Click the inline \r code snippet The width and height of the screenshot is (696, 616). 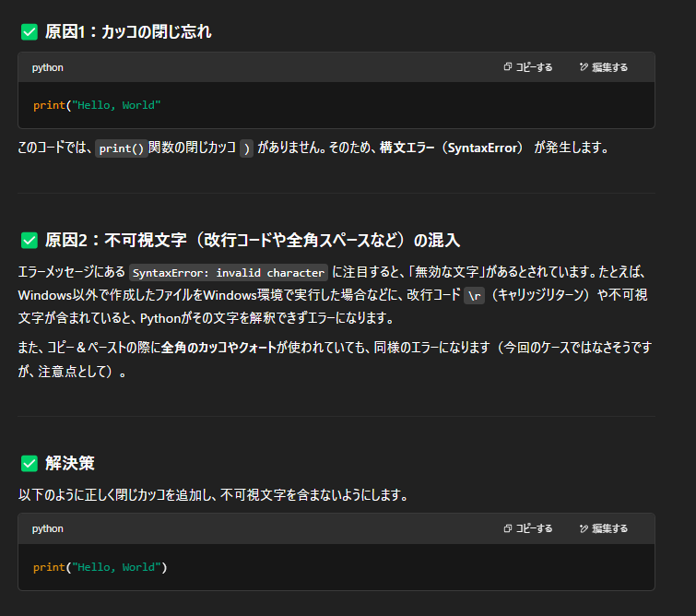pos(475,296)
